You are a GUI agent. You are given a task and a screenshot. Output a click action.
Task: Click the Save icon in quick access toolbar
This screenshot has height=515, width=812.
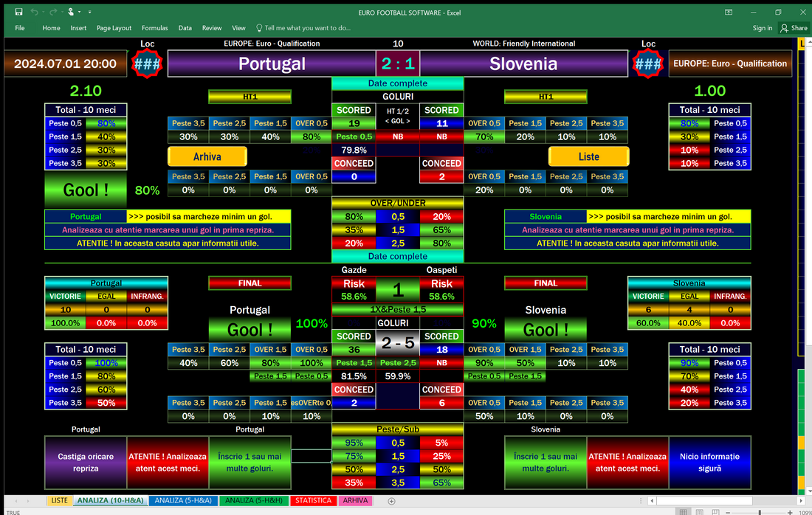click(18, 12)
